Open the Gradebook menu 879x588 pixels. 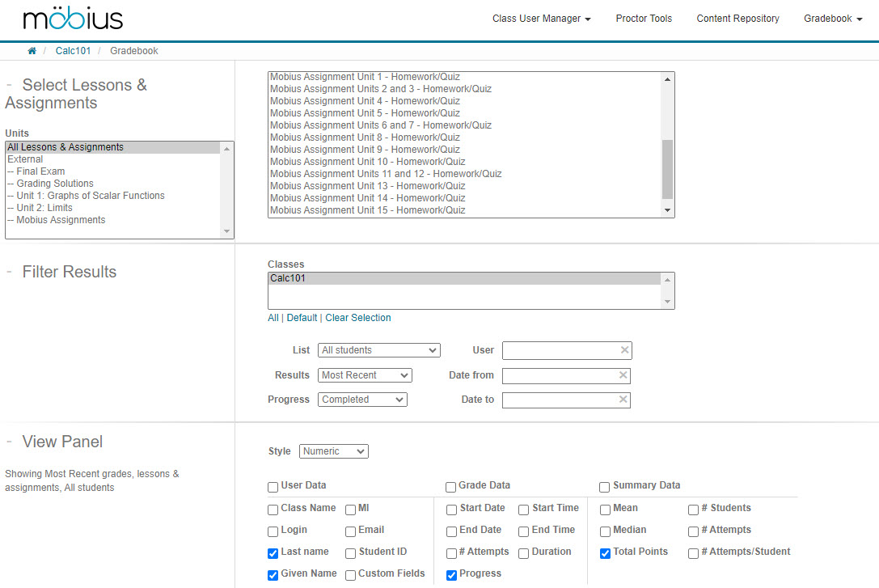point(832,19)
